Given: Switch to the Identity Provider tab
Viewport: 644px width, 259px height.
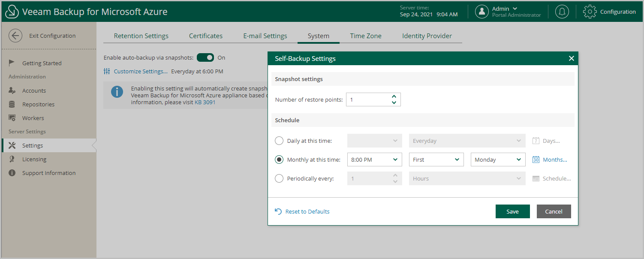Looking at the screenshot, I should coord(427,36).
